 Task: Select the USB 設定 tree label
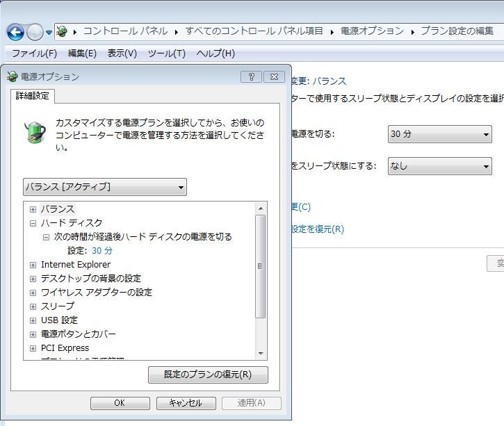[60, 320]
